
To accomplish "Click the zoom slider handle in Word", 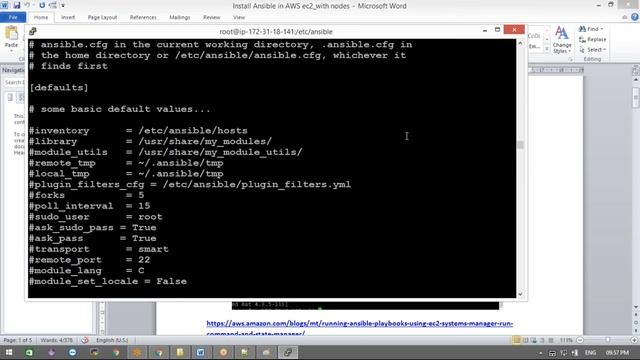I will pos(608,340).
